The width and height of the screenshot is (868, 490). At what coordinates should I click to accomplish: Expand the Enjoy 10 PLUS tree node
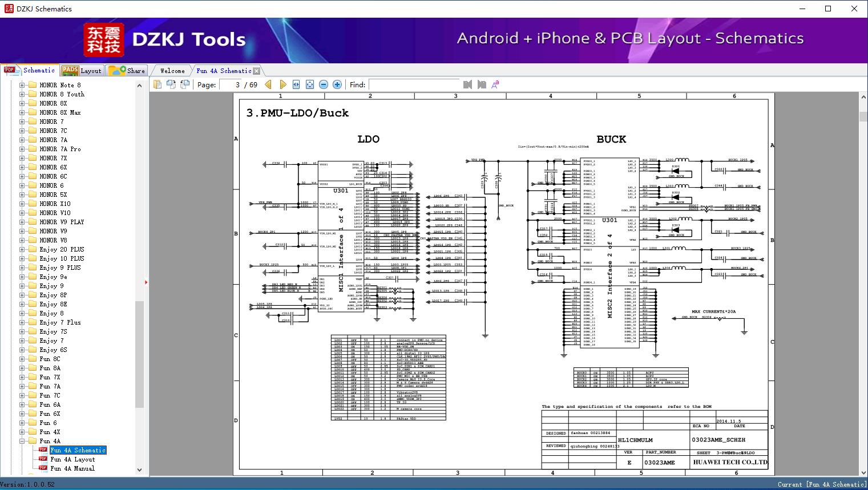click(22, 258)
